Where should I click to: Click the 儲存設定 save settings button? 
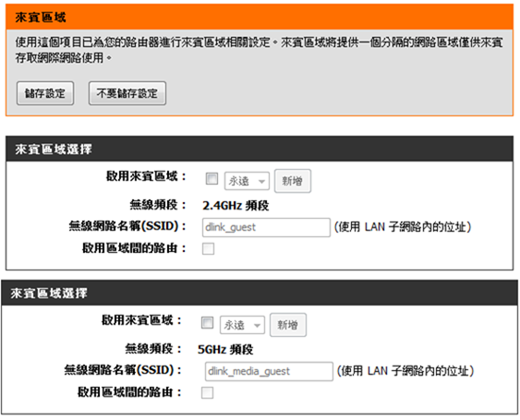(45, 93)
